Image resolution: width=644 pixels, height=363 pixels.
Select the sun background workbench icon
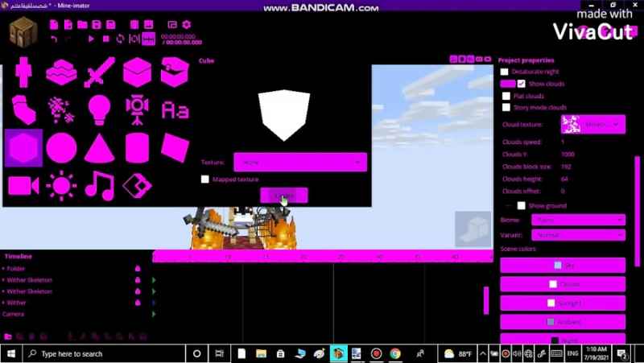61,186
